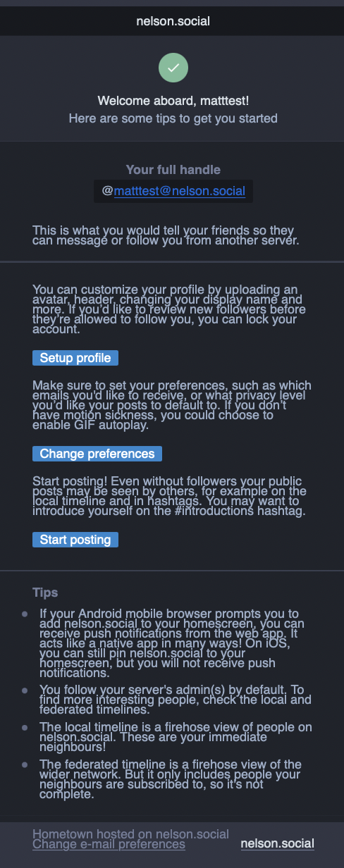The width and height of the screenshot is (344, 868).
Task: Click the paragraph about uploading an avatar
Action: [170, 309]
